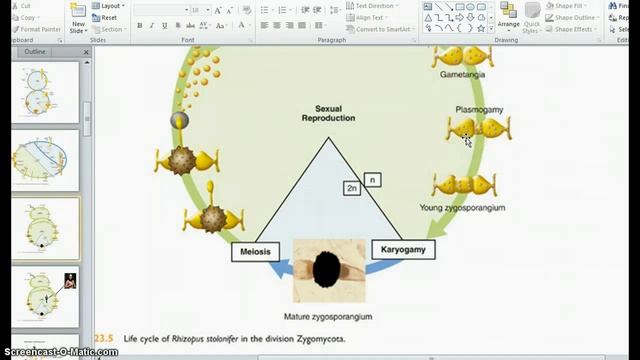Toggle Bold formatting
The width and height of the screenshot is (640, 360).
click(x=140, y=26)
